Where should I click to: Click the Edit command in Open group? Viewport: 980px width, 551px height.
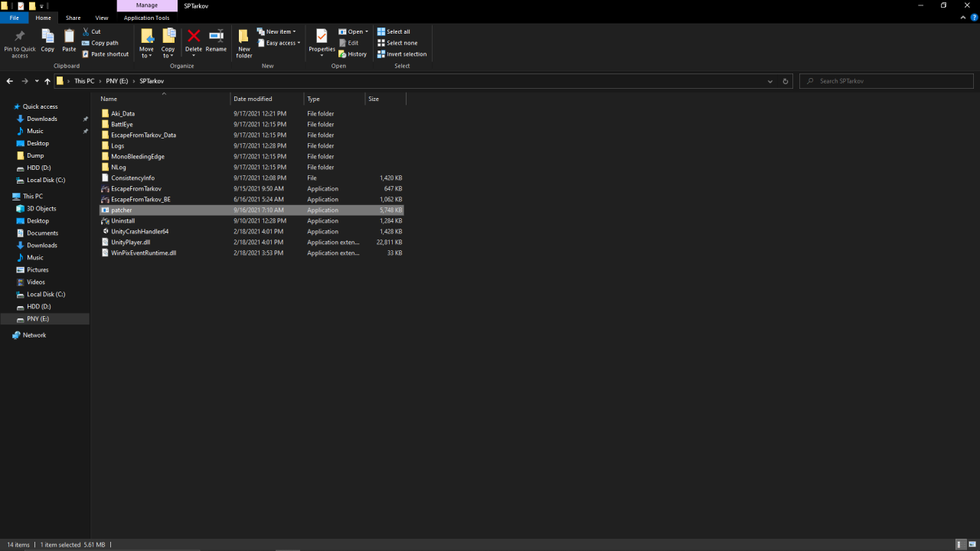coord(348,43)
